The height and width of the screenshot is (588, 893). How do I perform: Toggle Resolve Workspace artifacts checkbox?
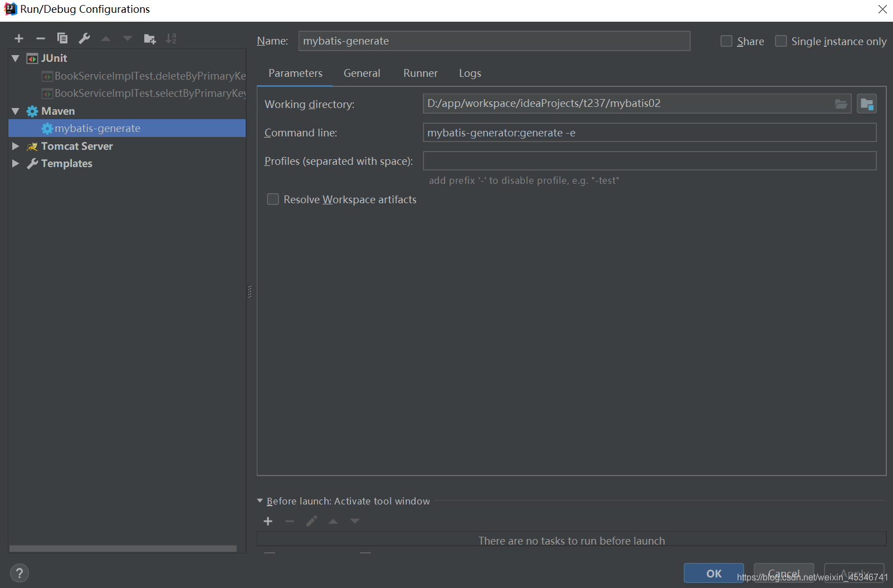coord(273,199)
